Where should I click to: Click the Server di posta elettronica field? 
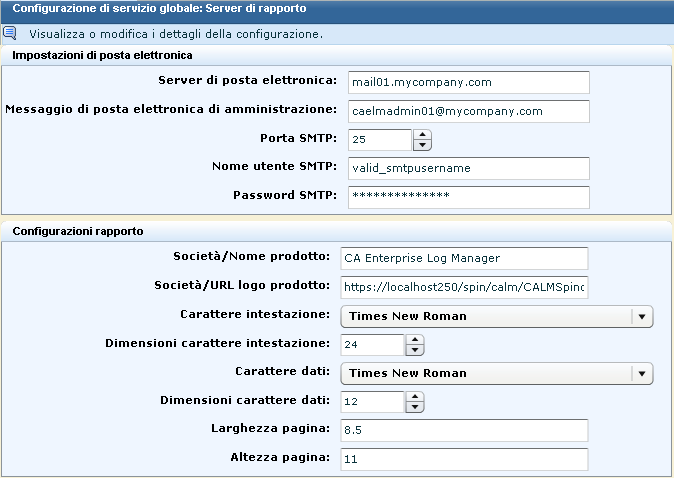(x=468, y=82)
